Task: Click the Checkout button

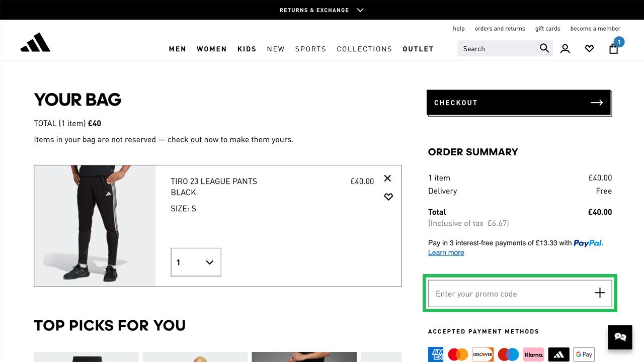Action: [519, 103]
